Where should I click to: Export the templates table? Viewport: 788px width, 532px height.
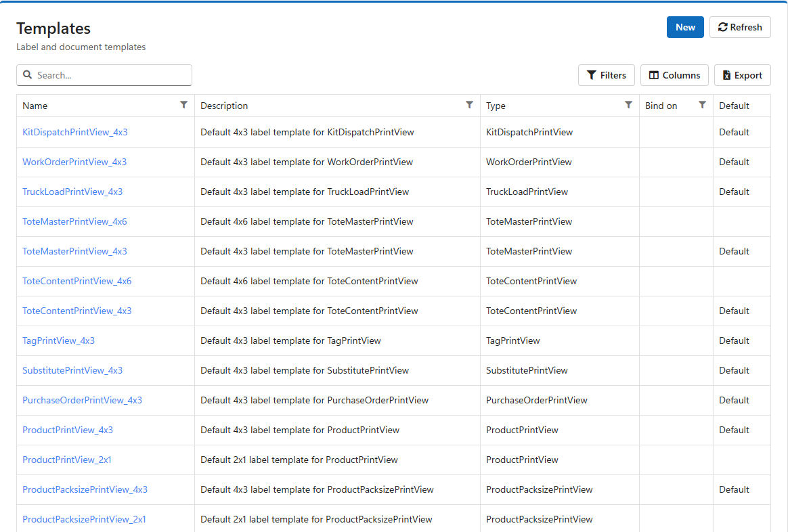click(x=742, y=75)
